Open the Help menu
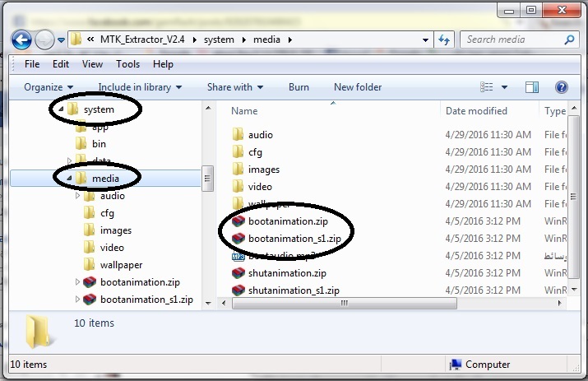 tap(163, 64)
